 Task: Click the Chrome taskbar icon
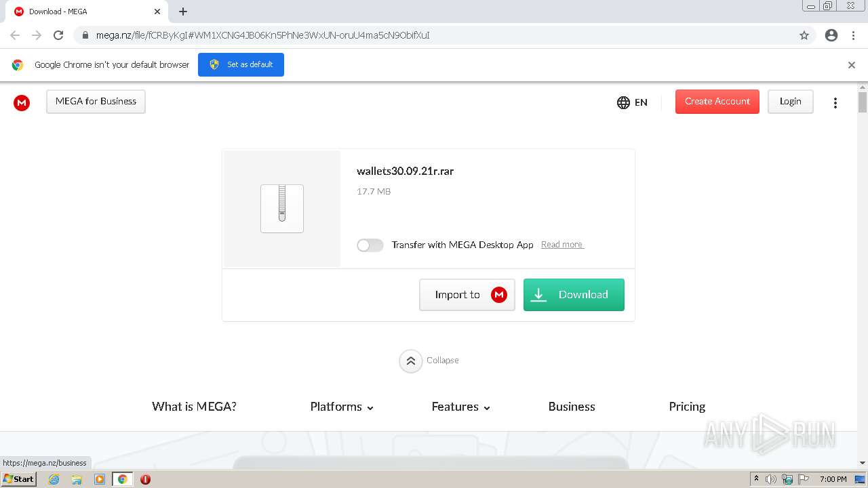(123, 479)
